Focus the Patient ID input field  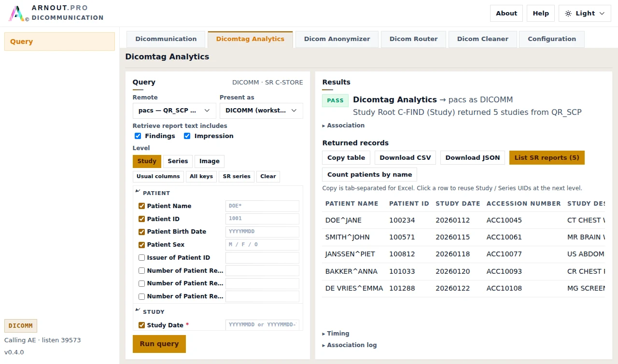(x=262, y=219)
